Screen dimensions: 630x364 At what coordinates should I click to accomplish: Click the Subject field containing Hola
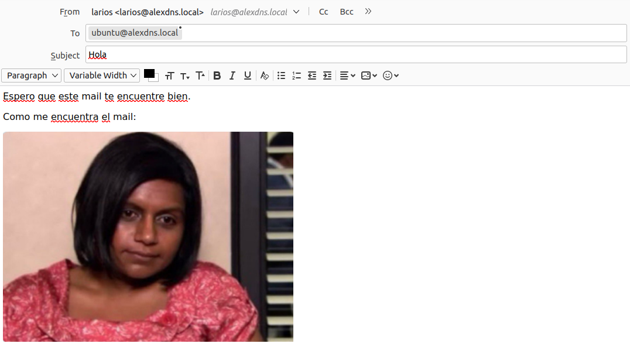[356, 55]
